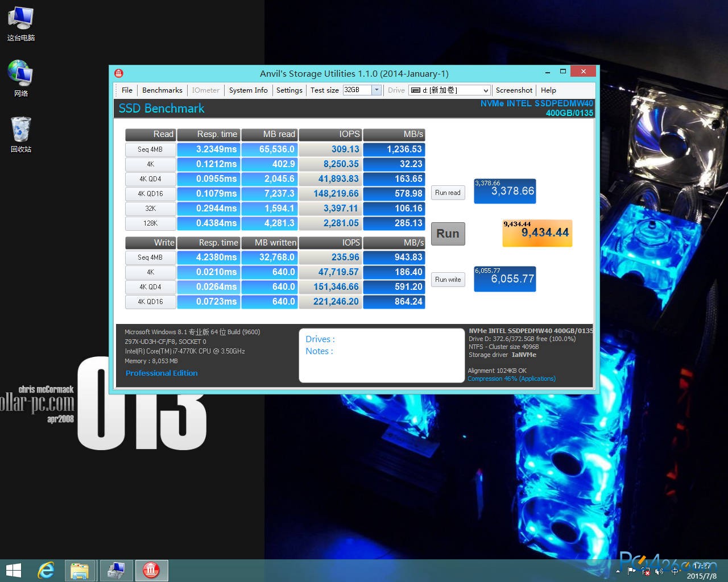Click the 221,246.20 IOPS write value
This screenshot has width=728, height=582.
coord(330,302)
